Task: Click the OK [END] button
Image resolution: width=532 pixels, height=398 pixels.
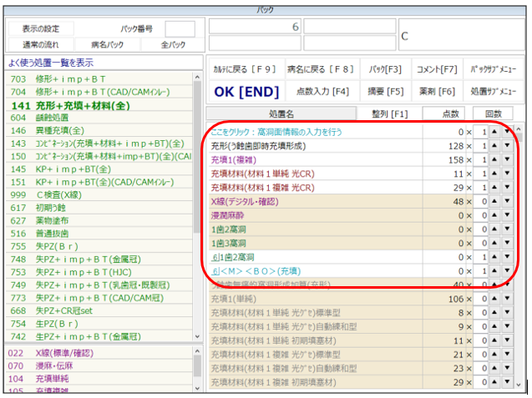Action: tap(246, 91)
